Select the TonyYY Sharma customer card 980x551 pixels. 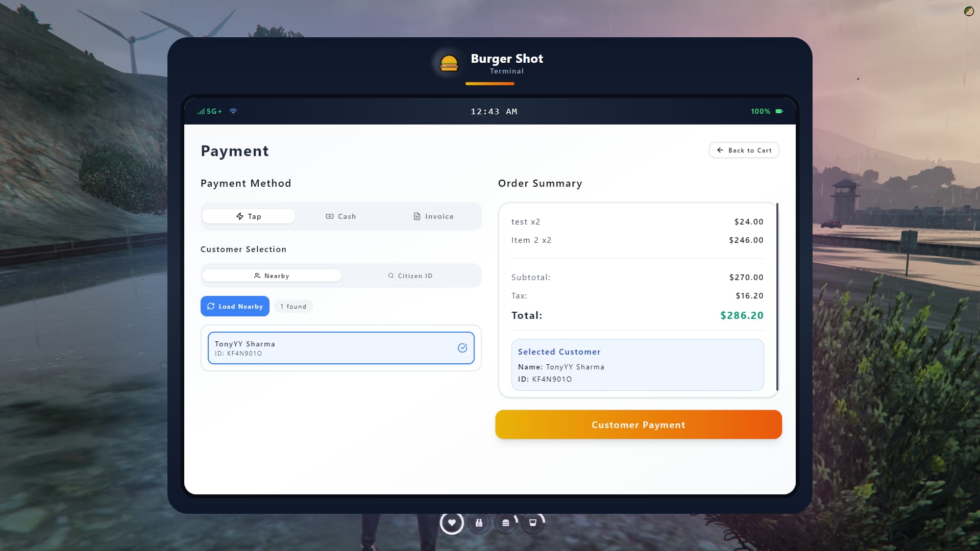341,348
